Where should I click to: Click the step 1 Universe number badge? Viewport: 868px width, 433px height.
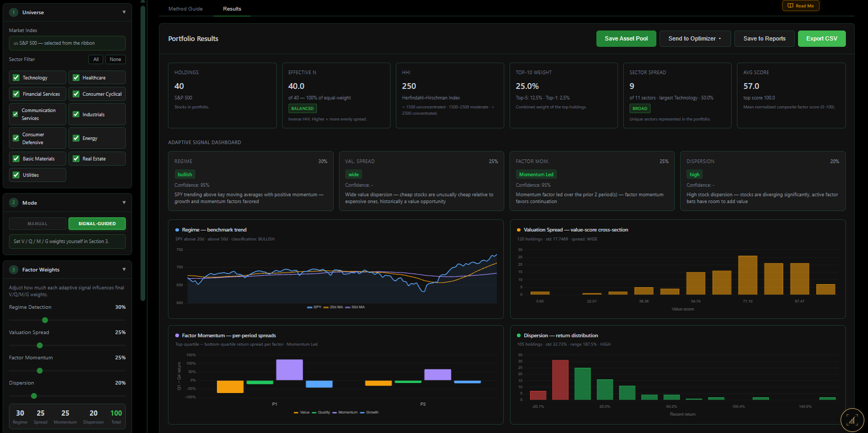[14, 12]
